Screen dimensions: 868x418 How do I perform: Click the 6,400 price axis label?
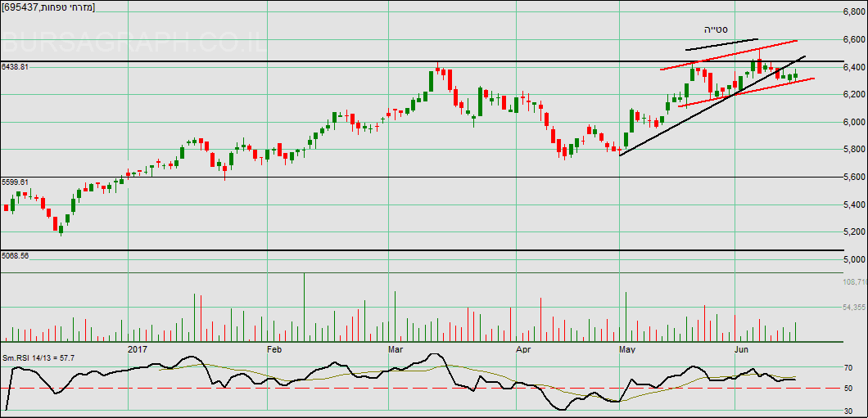coord(854,67)
